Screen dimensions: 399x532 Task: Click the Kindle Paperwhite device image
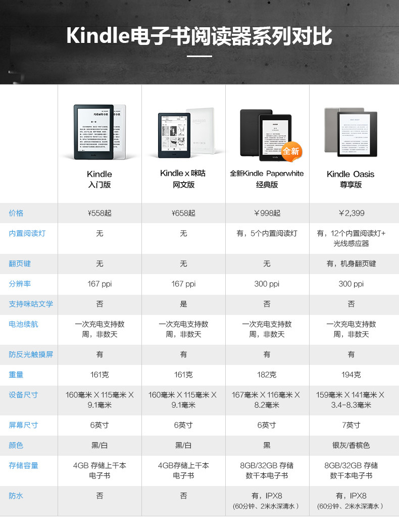[x=270, y=135]
